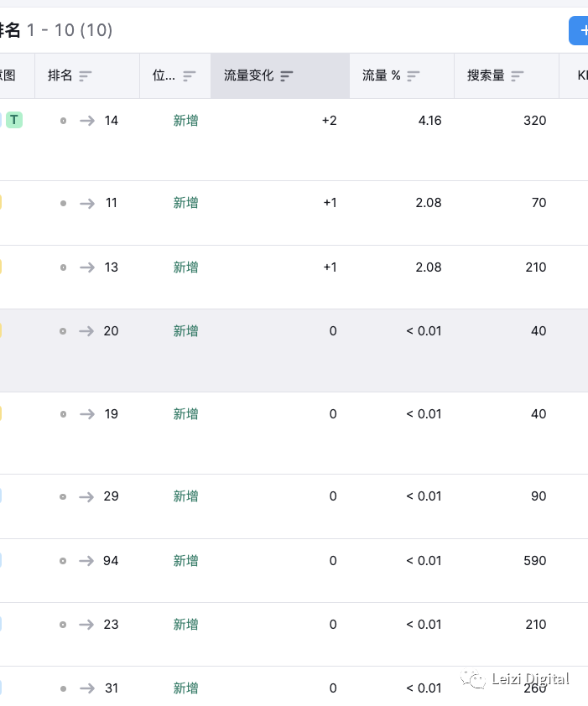Screen dimensions: 588x706
Task: Select the 位... column header
Action: [164, 75]
